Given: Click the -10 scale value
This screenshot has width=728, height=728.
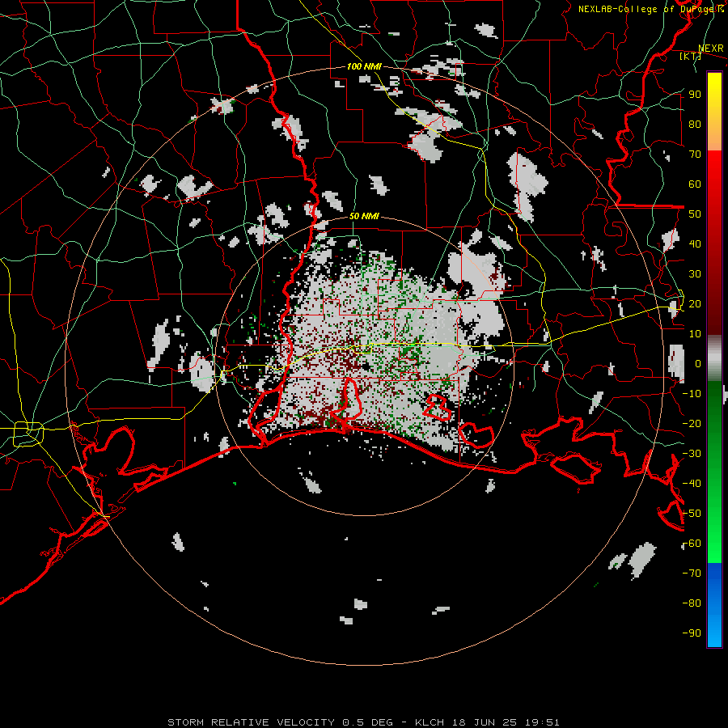Looking at the screenshot, I should click(x=692, y=394).
